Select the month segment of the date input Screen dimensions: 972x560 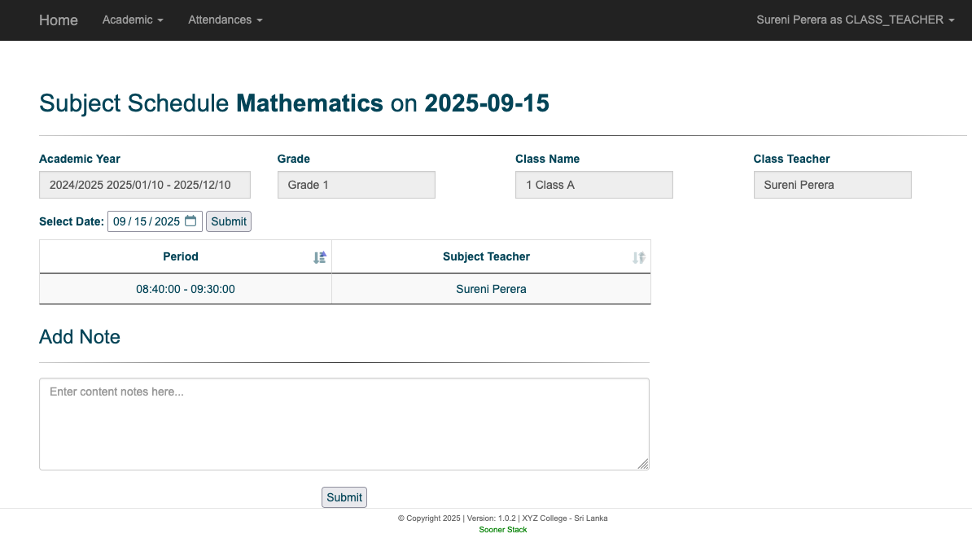(x=120, y=221)
